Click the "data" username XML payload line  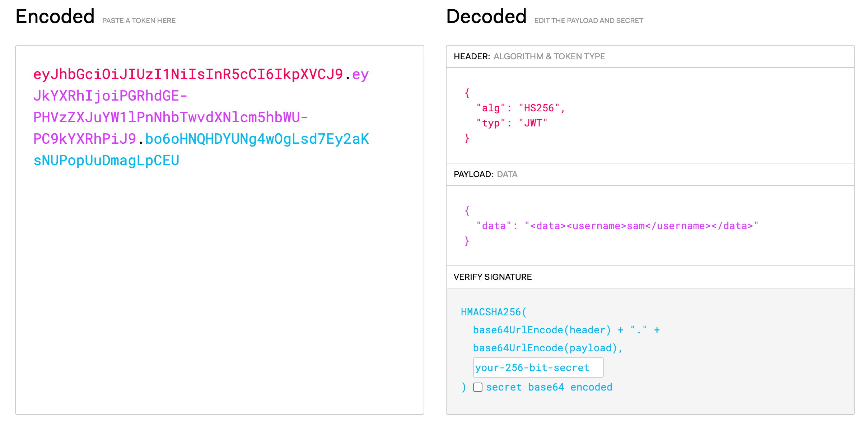617,226
